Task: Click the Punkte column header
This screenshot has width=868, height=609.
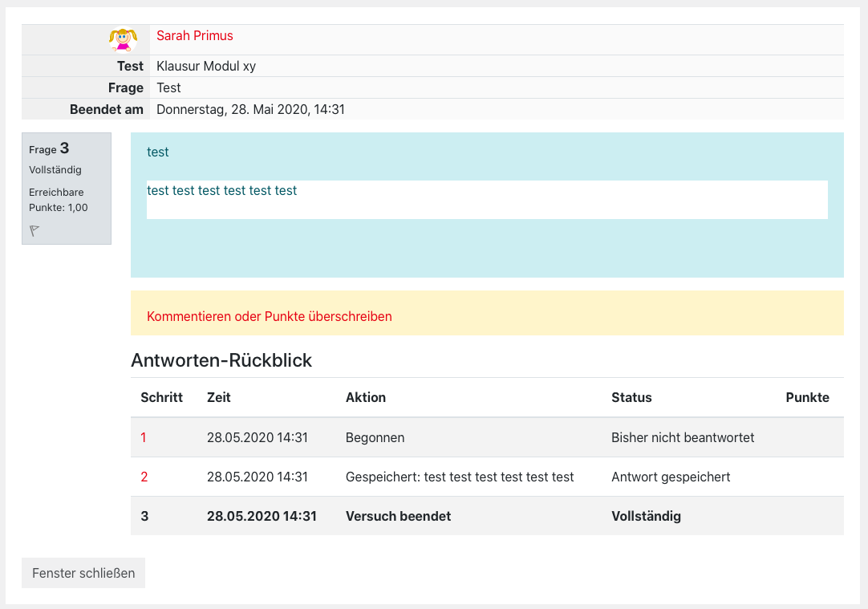Action: click(807, 397)
